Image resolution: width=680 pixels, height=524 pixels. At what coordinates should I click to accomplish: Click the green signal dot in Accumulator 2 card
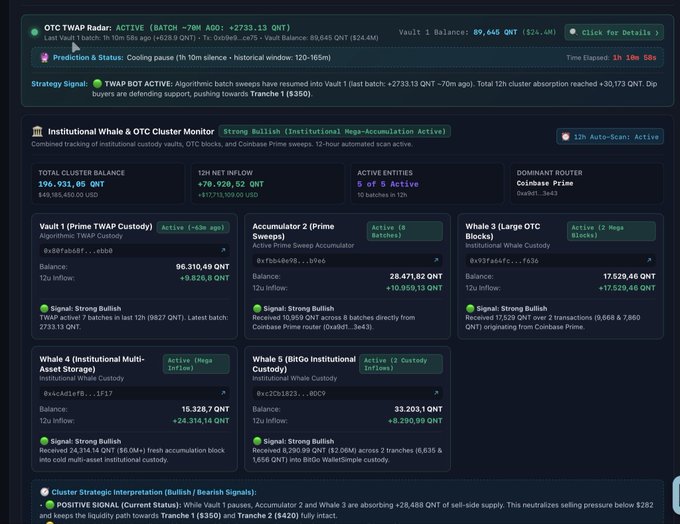257,308
